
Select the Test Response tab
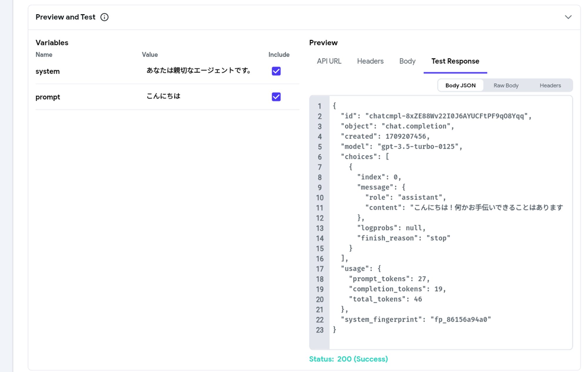[x=455, y=61]
